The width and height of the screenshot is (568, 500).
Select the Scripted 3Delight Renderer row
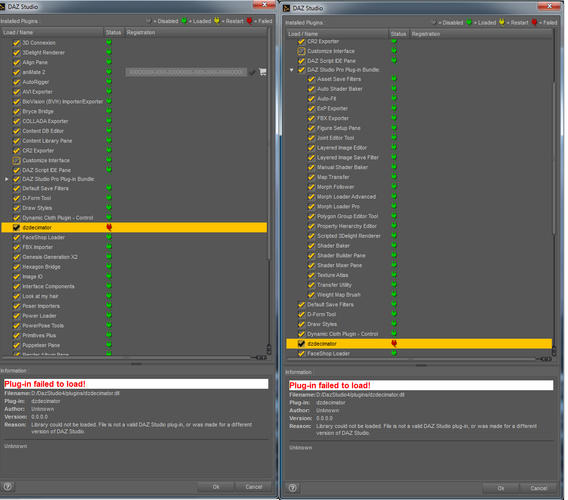[x=419, y=236]
